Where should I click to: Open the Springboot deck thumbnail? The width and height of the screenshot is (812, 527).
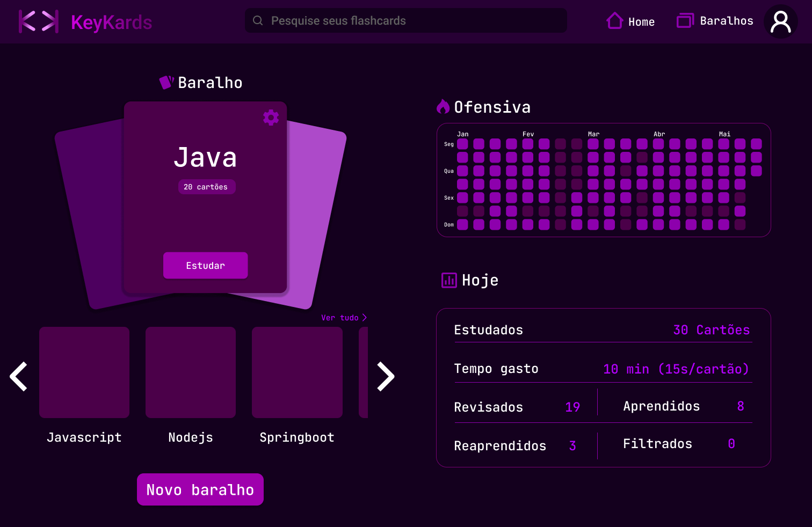pyautogui.click(x=297, y=372)
